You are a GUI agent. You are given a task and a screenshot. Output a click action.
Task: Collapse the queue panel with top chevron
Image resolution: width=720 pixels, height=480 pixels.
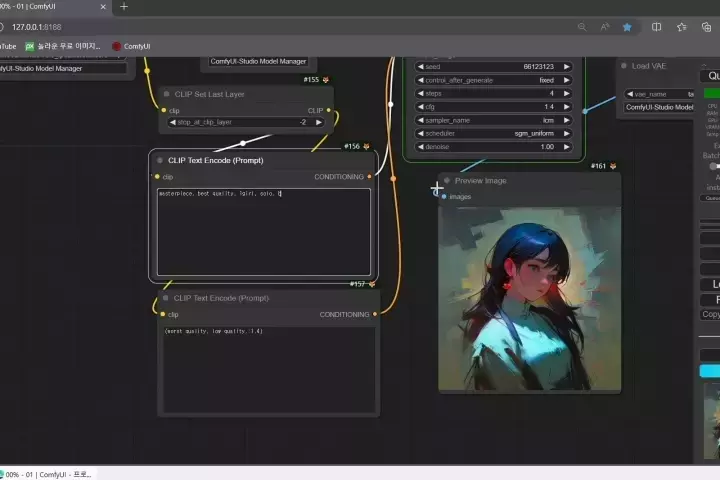pyautogui.click(x=704, y=65)
